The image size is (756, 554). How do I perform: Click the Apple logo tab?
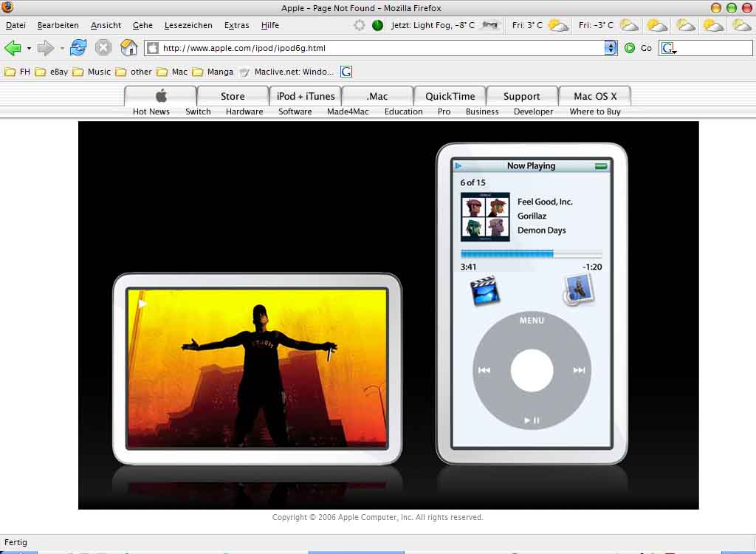(x=160, y=96)
